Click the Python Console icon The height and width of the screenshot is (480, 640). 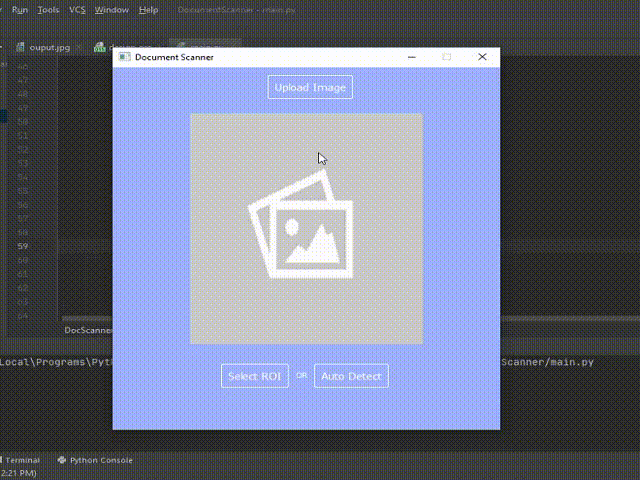62,460
